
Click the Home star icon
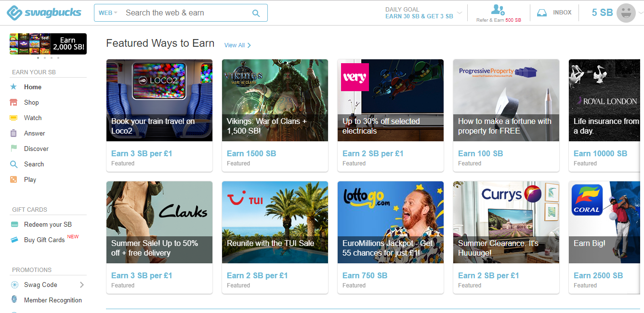(13, 87)
